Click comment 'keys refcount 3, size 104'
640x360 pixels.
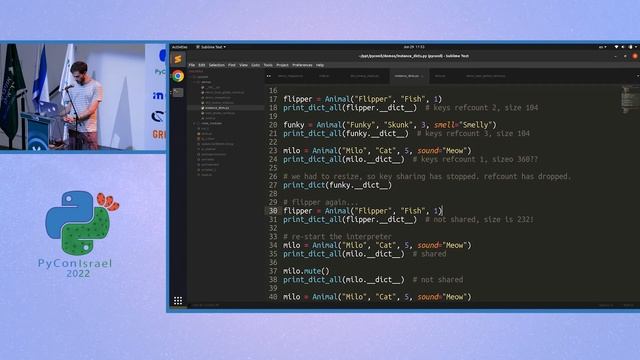click(473, 133)
